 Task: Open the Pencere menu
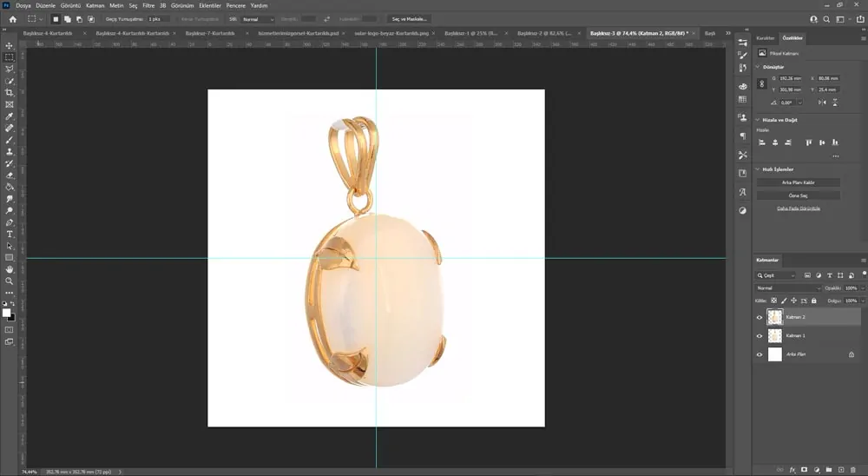pyautogui.click(x=236, y=5)
